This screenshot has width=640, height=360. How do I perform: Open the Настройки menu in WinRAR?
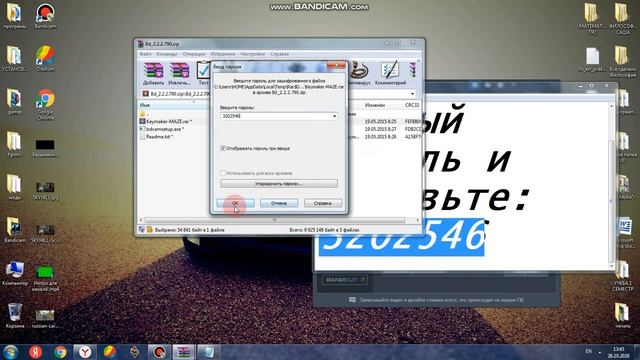(x=253, y=54)
